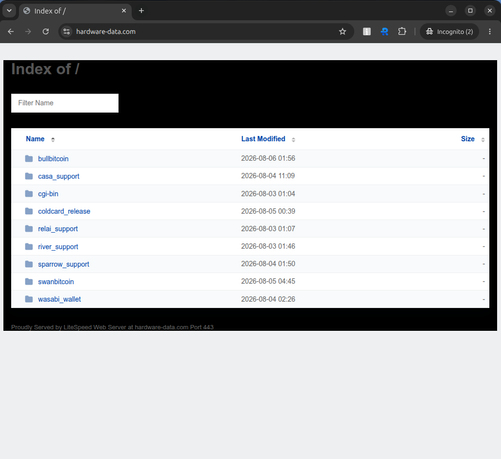Minimize the browser window
The image size is (501, 459).
(451, 11)
